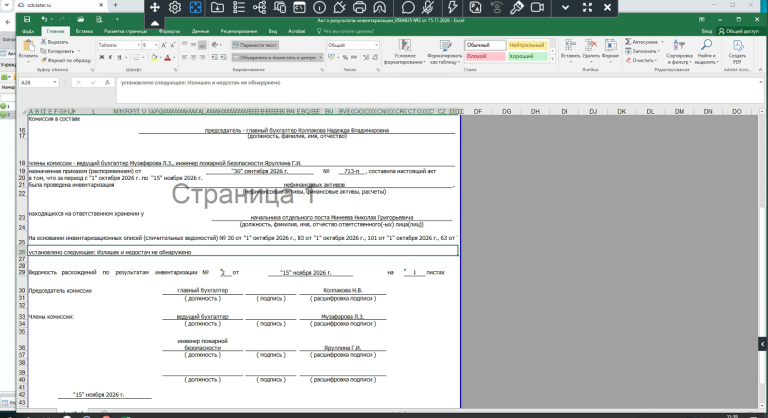Viewport: 768px width, 418px height.
Task: Toggle bold (Ж) formatting
Action: click(102, 57)
